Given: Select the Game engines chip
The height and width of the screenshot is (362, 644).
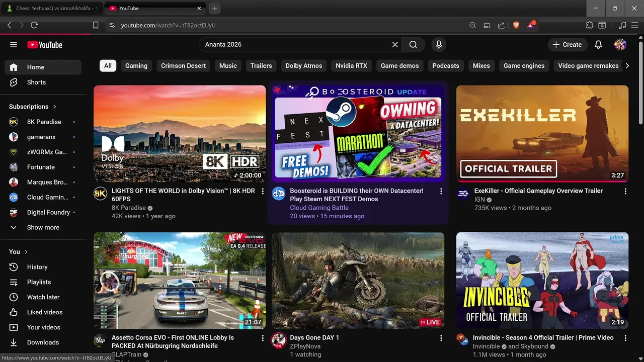Looking at the screenshot, I should pos(524,66).
